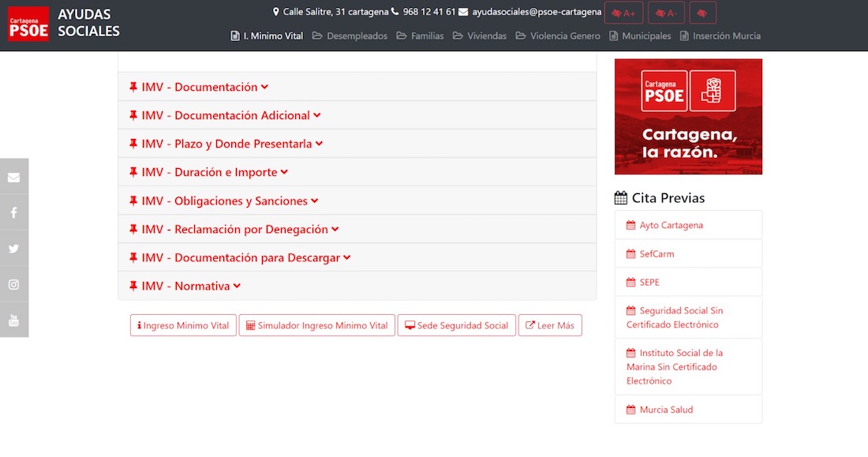Click the PSOE Cartagena logo
Image resolution: width=868 pixels, height=457 pixels.
pyautogui.click(x=28, y=24)
